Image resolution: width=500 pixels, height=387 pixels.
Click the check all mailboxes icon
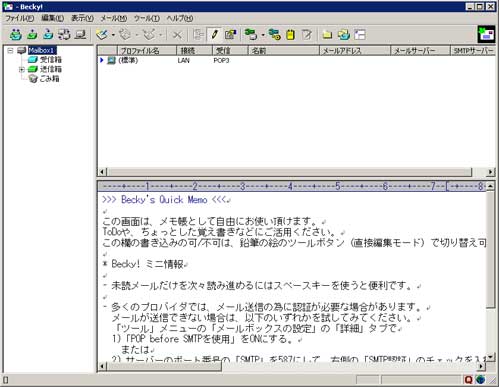[64, 34]
